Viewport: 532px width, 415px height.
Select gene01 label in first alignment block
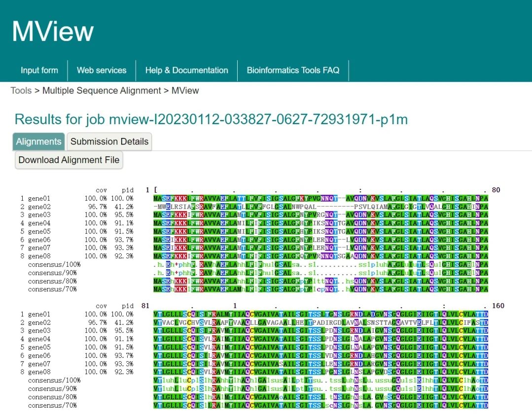pos(39,198)
